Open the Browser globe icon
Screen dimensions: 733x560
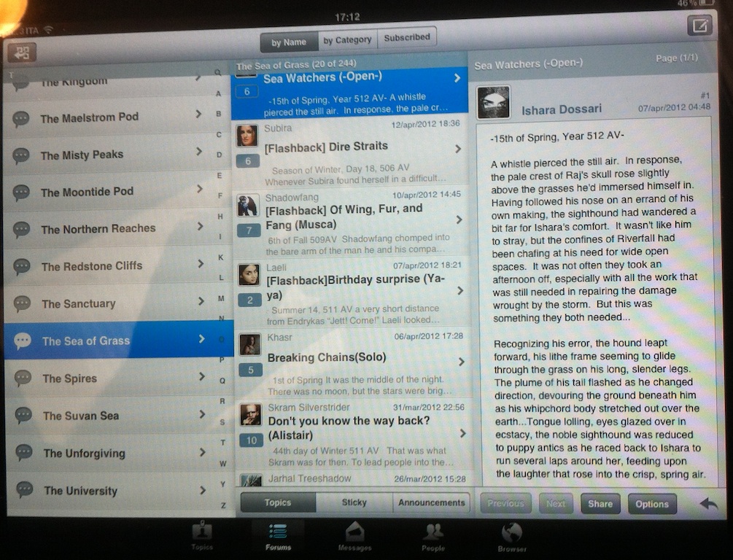point(511,534)
